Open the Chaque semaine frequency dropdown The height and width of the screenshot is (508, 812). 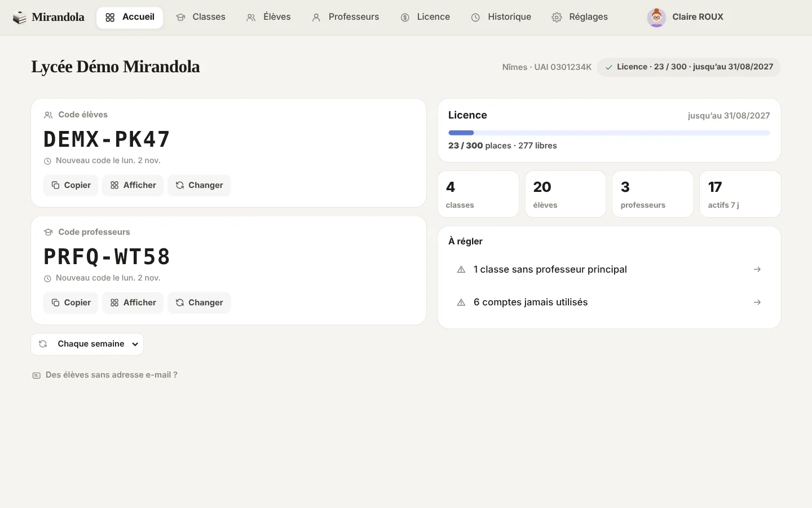(x=87, y=344)
